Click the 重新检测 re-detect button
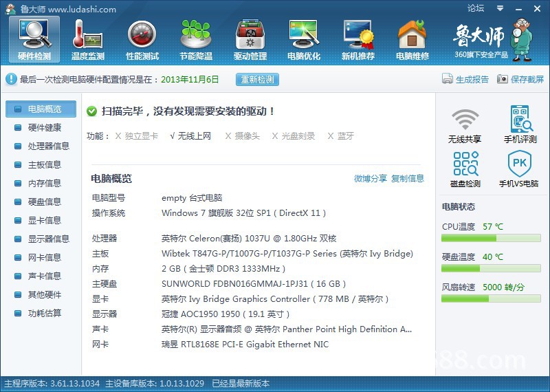This screenshot has width=550, height=392. pyautogui.click(x=257, y=80)
